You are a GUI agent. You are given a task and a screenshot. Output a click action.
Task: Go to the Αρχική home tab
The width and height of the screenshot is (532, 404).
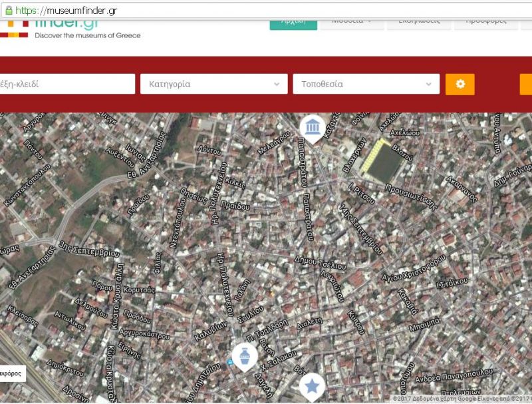293,21
